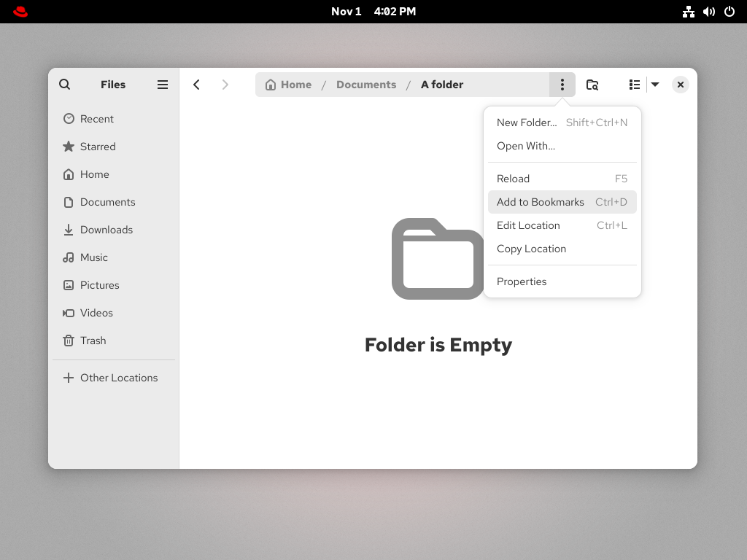Screen dimensions: 747x560
Task: Click the volume icon in top bar
Action: (708, 12)
